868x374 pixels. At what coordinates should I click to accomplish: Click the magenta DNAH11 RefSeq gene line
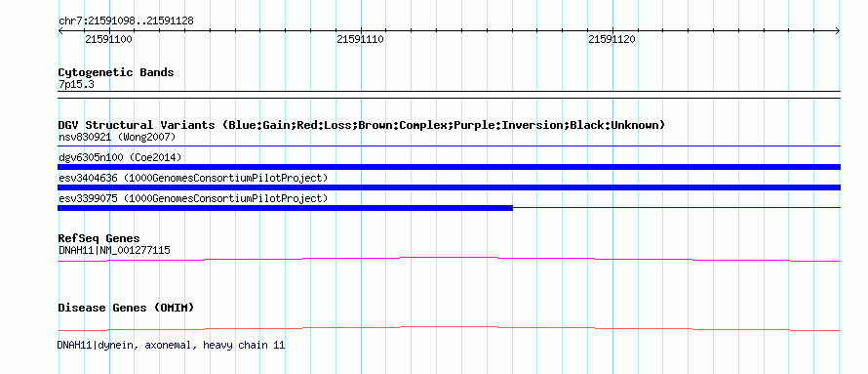[x=449, y=259]
